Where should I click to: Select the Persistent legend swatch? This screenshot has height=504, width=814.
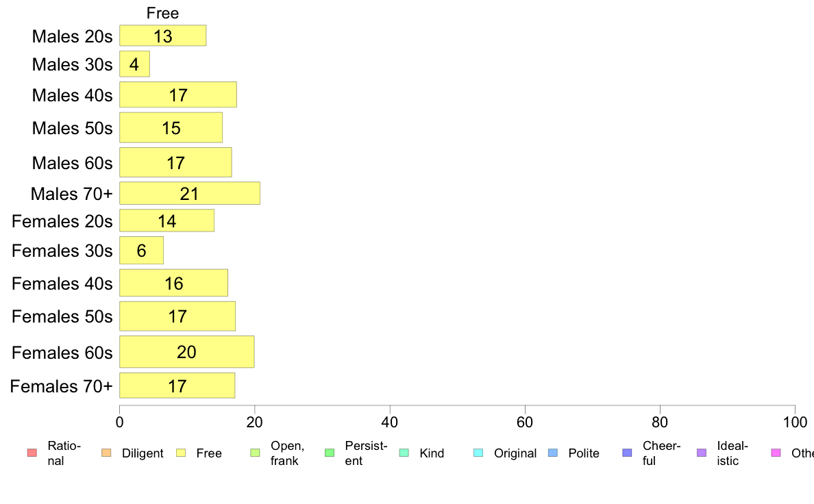click(330, 453)
